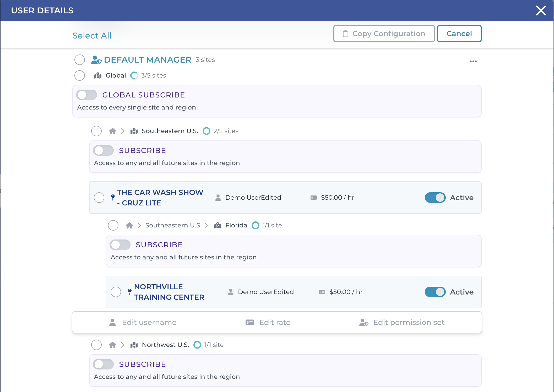The height and width of the screenshot is (392, 554).
Task: Click the manager icon beside DEFAULT MANAGER
Action: coord(96,59)
